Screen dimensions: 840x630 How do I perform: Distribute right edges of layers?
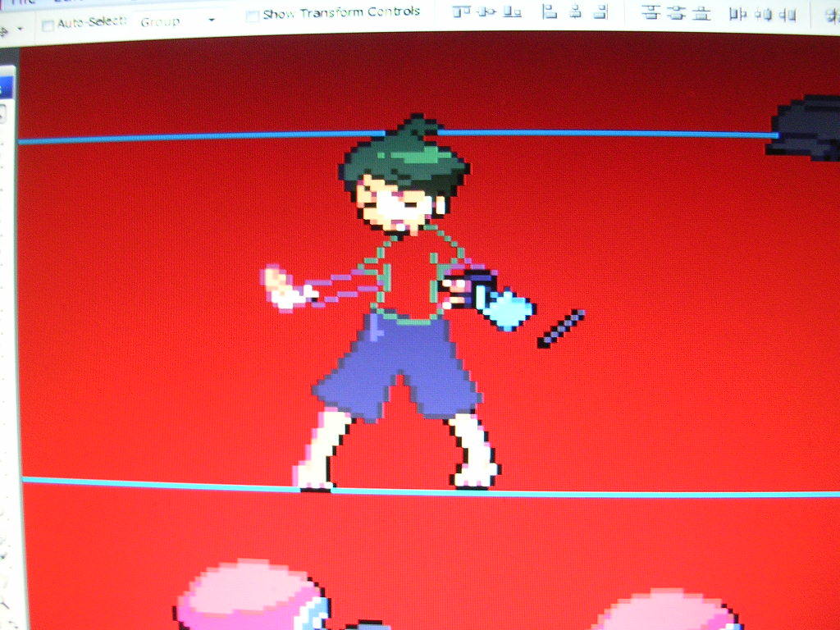788,15
